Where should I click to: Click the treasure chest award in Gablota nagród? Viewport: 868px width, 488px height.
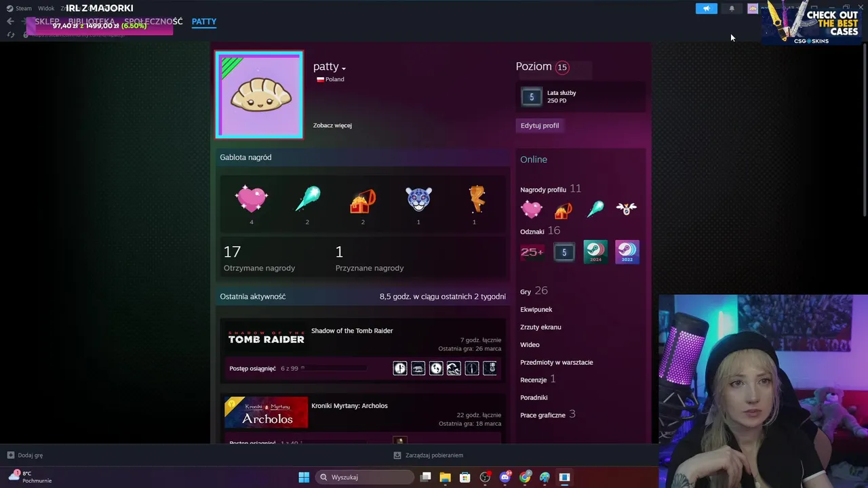363,200
